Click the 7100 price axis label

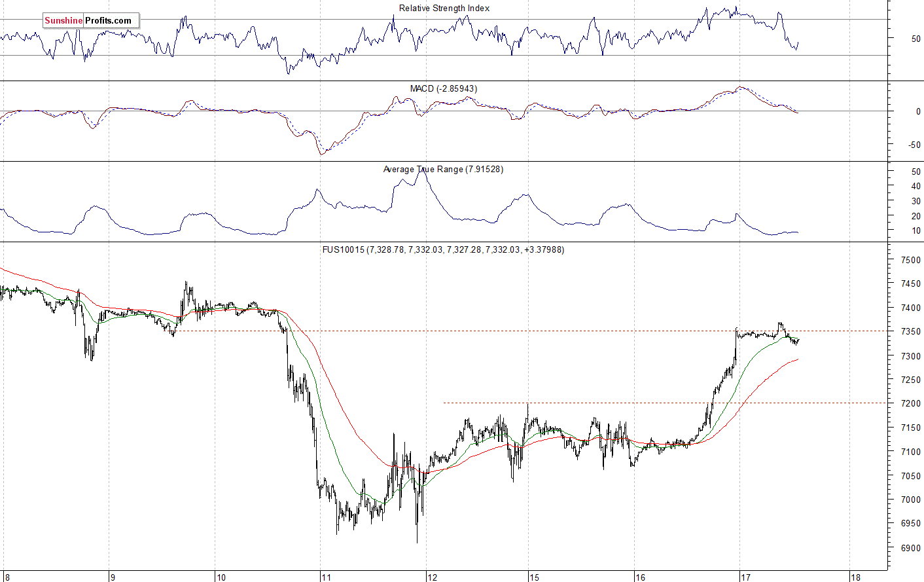[x=911, y=452]
